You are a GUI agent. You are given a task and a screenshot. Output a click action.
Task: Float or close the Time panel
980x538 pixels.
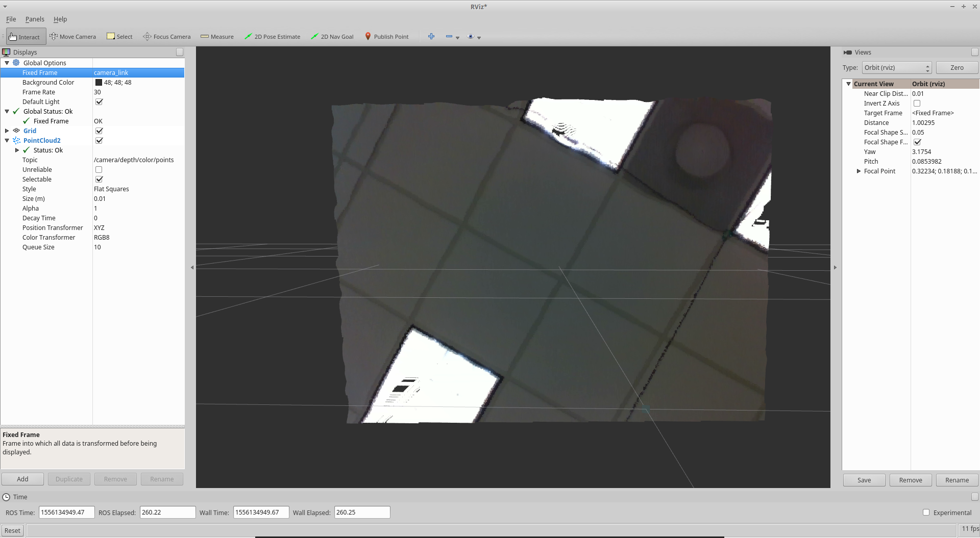(x=974, y=497)
